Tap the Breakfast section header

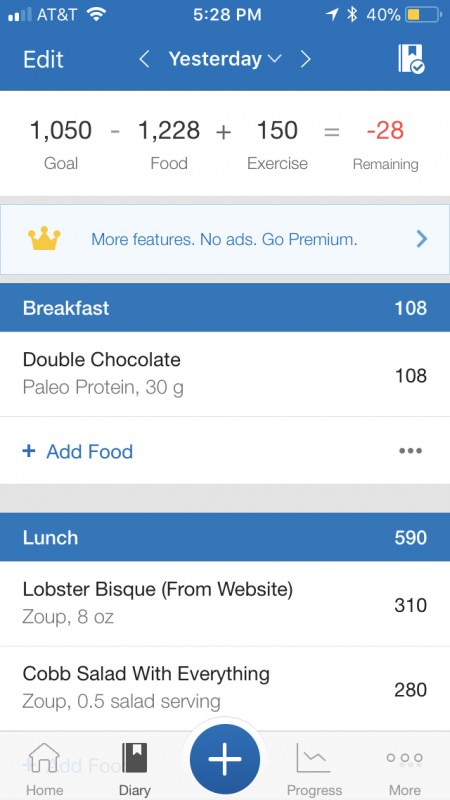[225, 308]
